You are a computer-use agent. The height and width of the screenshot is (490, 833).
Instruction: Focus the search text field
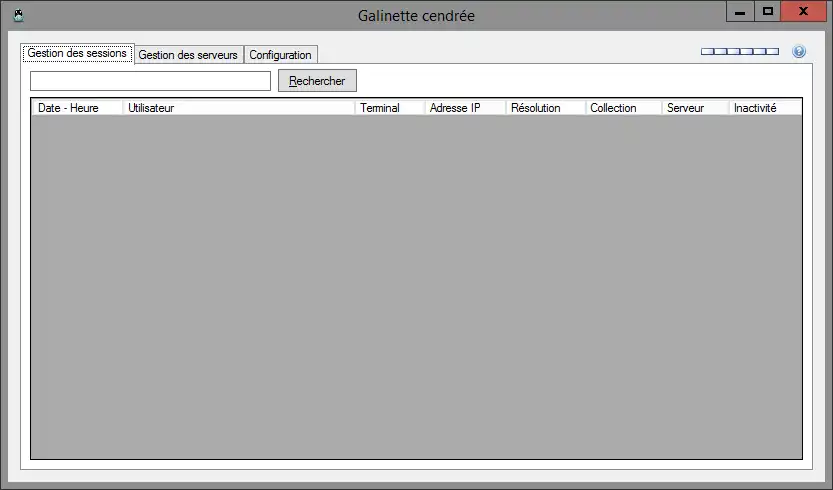coord(150,81)
